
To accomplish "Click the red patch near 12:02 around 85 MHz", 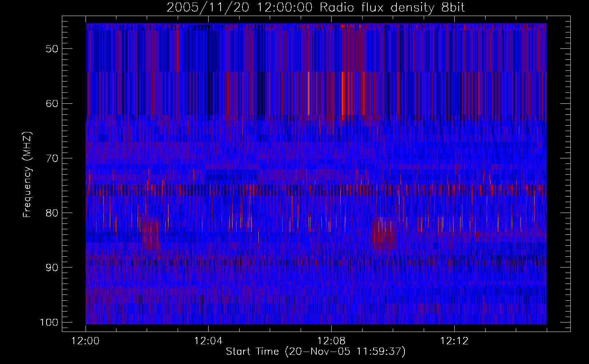I will coord(150,233).
